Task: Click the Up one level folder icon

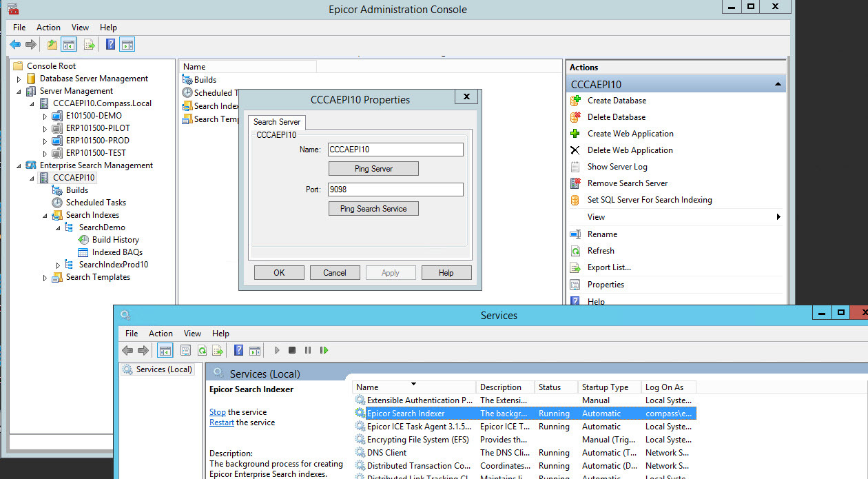Action: click(52, 45)
